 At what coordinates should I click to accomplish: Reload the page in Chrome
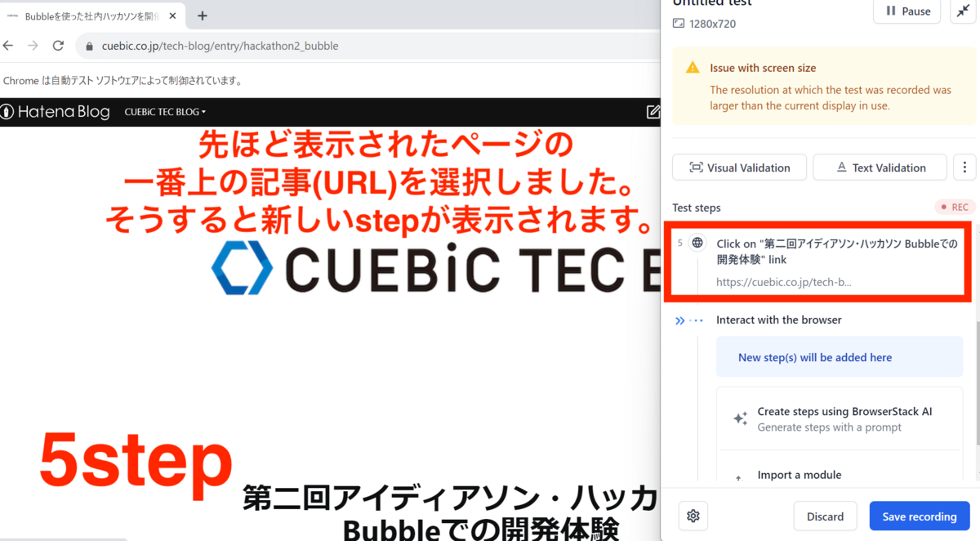(x=58, y=46)
